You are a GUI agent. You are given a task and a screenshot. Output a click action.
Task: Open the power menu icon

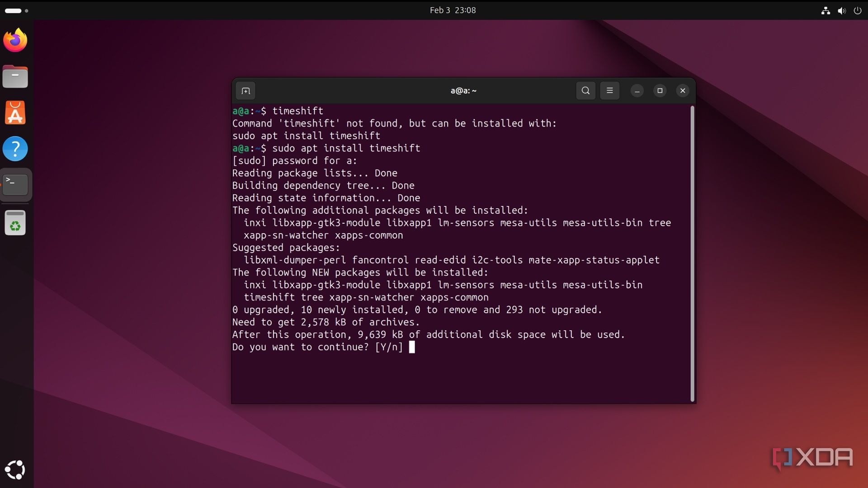[858, 10]
